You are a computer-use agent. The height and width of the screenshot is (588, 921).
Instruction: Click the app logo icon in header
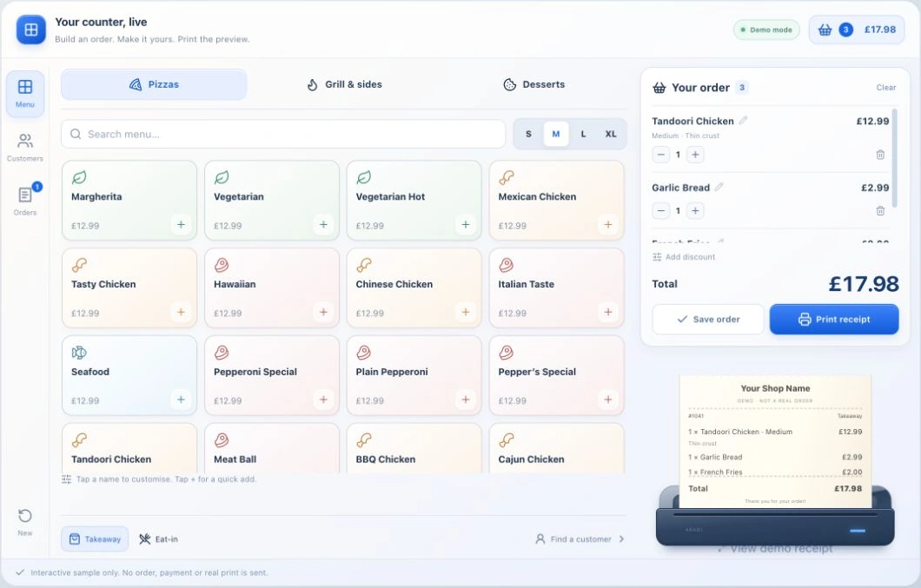tap(31, 30)
